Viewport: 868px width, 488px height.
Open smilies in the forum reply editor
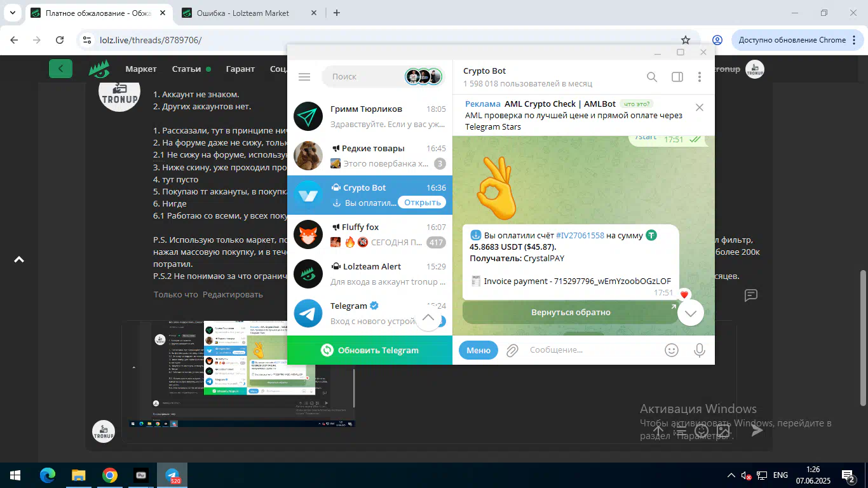click(702, 430)
